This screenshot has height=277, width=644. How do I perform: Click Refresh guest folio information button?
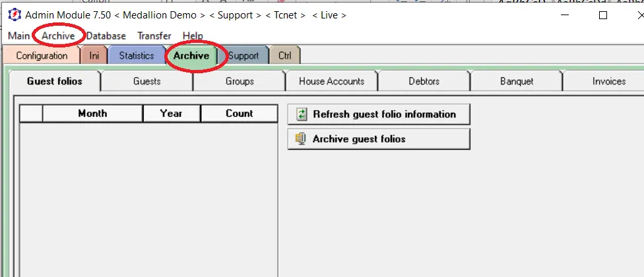[x=379, y=114]
